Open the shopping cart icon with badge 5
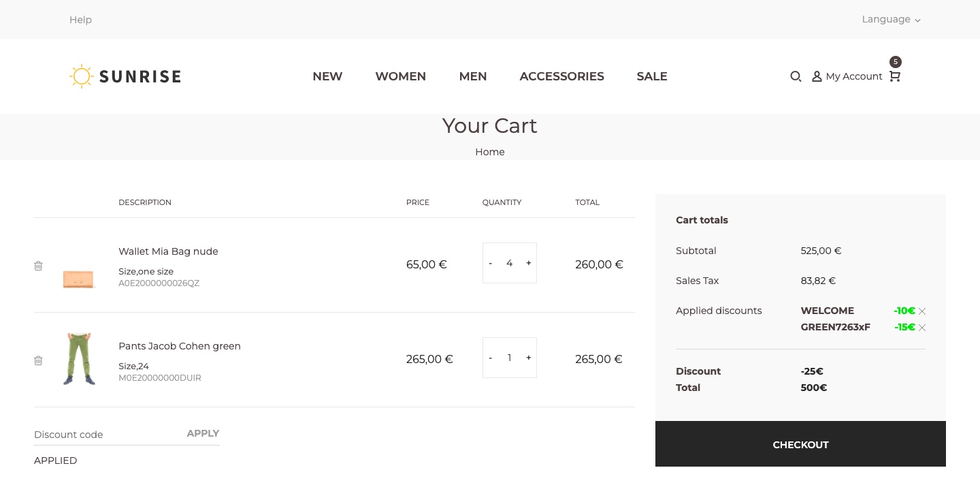Screen dimensions: 980x500 [x=894, y=76]
